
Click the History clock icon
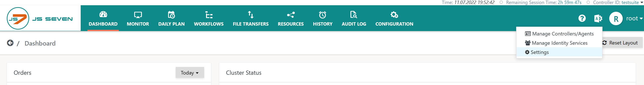(323, 15)
